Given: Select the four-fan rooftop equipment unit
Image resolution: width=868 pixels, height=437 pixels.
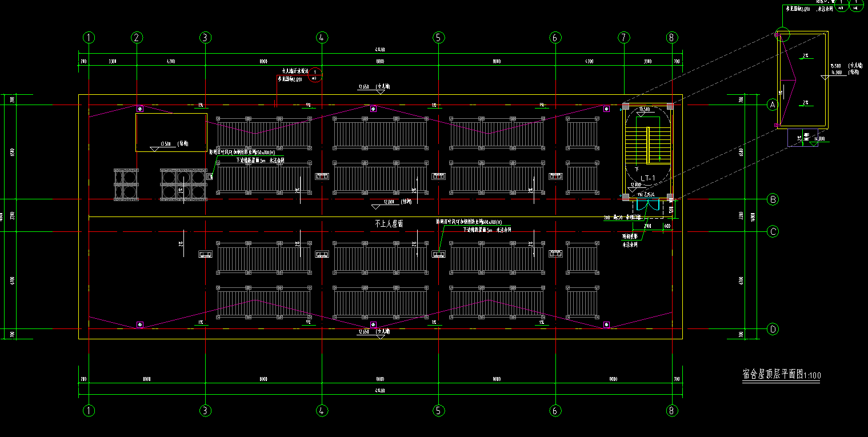Looking at the screenshot, I should click(126, 185).
